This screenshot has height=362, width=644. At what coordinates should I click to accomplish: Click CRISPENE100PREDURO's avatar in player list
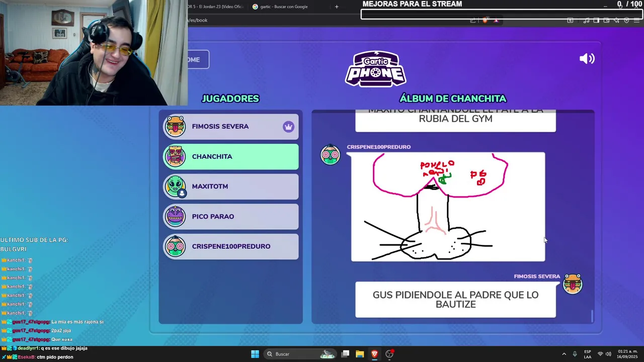(175, 246)
